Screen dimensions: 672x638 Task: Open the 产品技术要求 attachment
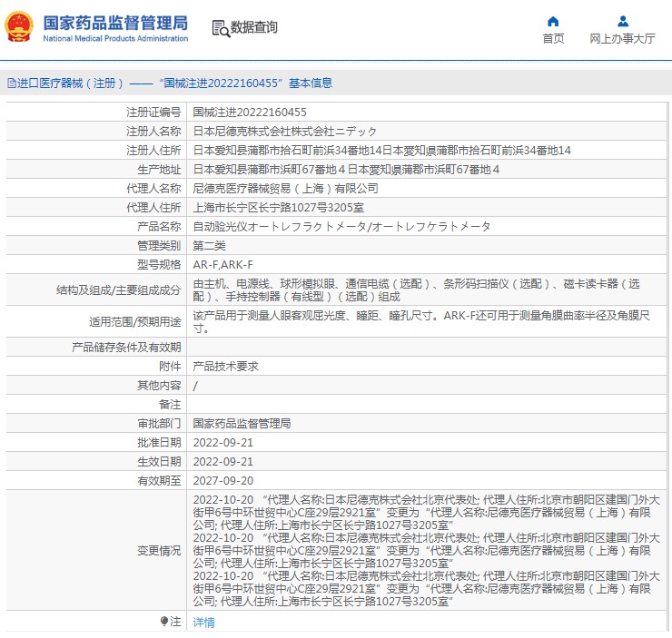pyautogui.click(x=225, y=366)
